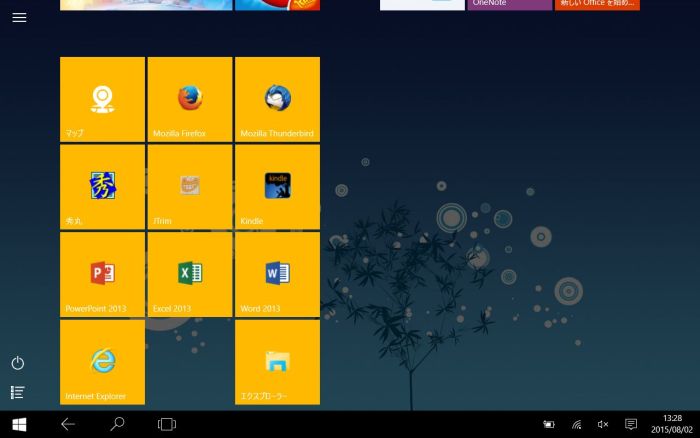This screenshot has width=700, height=438.
Task: Open Internet Explorer tile
Action: point(102,362)
